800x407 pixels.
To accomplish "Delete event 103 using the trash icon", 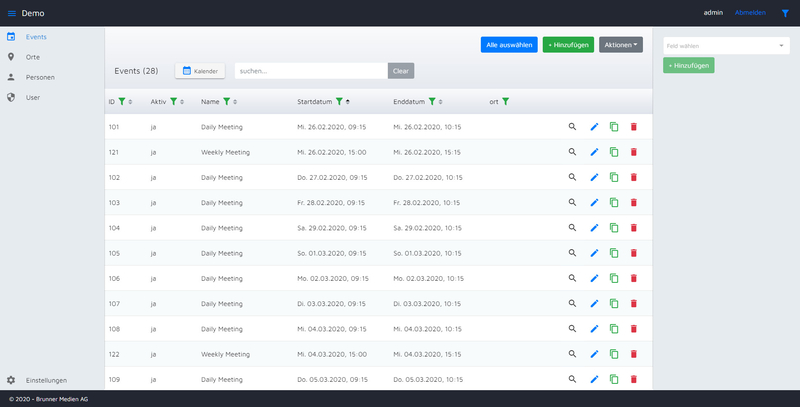I will [x=633, y=202].
